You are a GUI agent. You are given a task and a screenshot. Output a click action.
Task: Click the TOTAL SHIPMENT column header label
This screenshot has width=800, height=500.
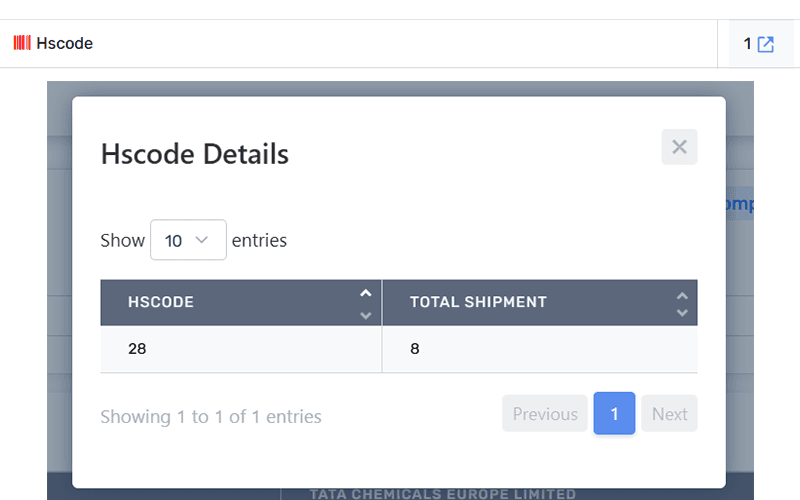pos(478,302)
